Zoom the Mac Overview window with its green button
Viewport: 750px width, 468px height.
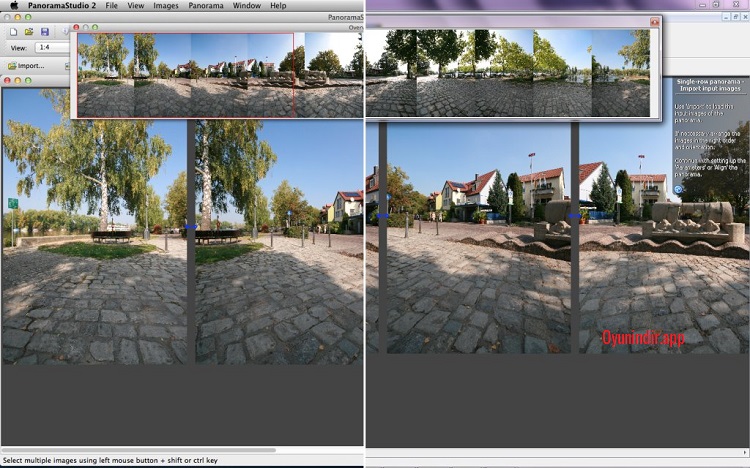point(95,27)
